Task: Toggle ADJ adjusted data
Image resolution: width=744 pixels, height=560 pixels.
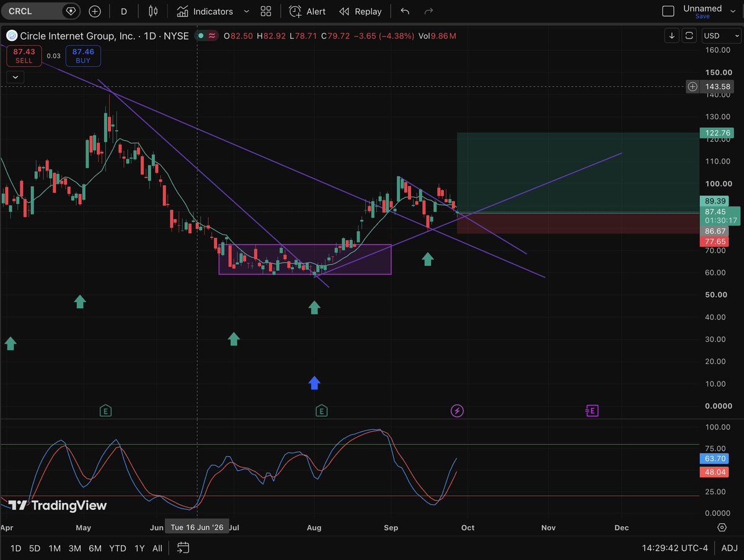Action: point(728,548)
